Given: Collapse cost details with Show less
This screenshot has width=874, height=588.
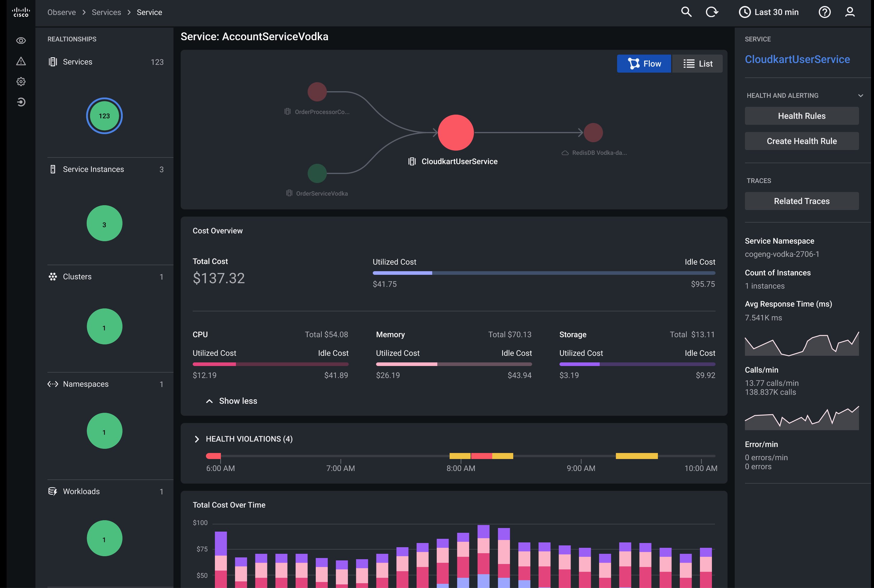Looking at the screenshot, I should 231,401.
